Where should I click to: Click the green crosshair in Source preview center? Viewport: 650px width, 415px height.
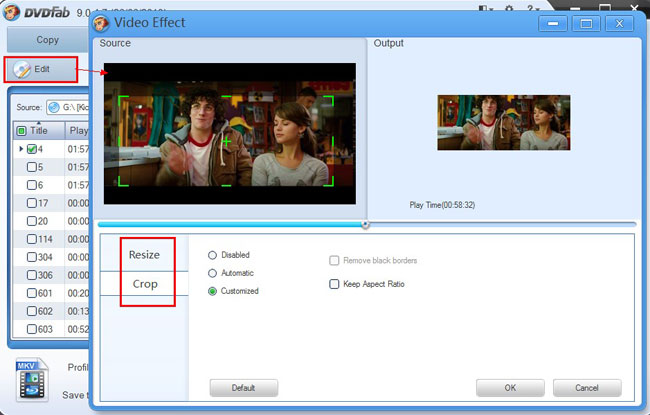[226, 141]
